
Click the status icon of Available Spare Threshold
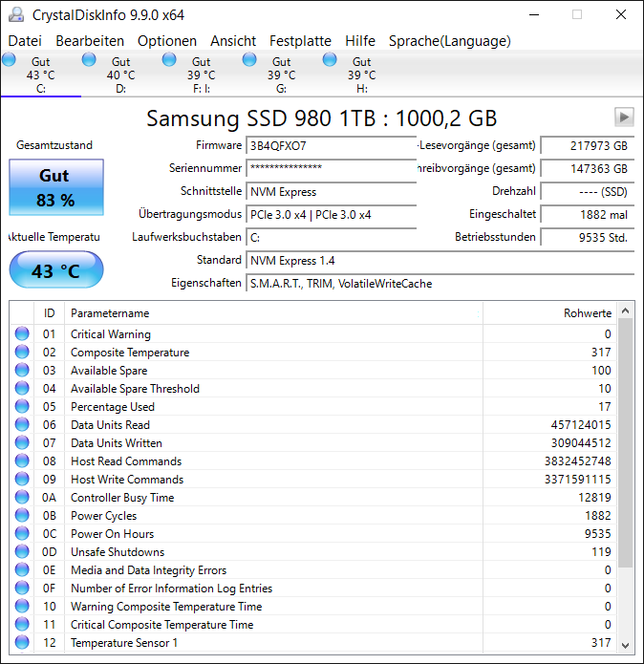pyautogui.click(x=22, y=388)
